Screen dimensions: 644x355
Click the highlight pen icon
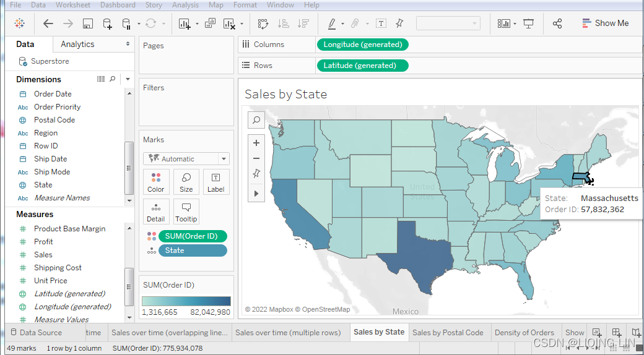click(x=333, y=24)
